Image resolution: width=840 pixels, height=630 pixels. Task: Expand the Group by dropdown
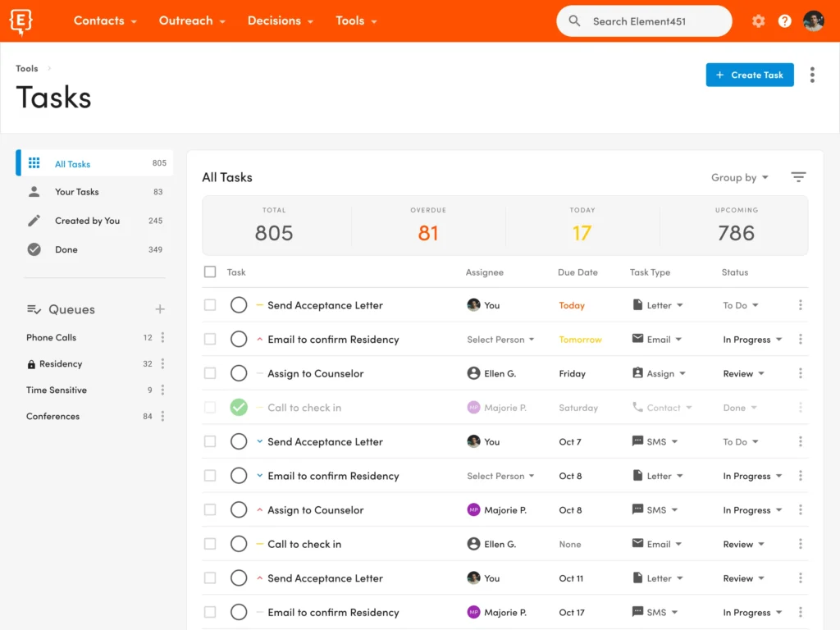(x=739, y=177)
